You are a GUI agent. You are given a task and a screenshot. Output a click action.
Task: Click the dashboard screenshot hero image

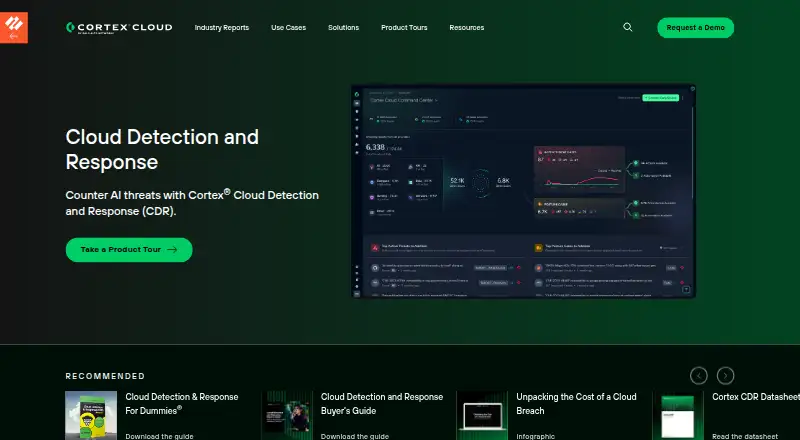[x=523, y=191]
